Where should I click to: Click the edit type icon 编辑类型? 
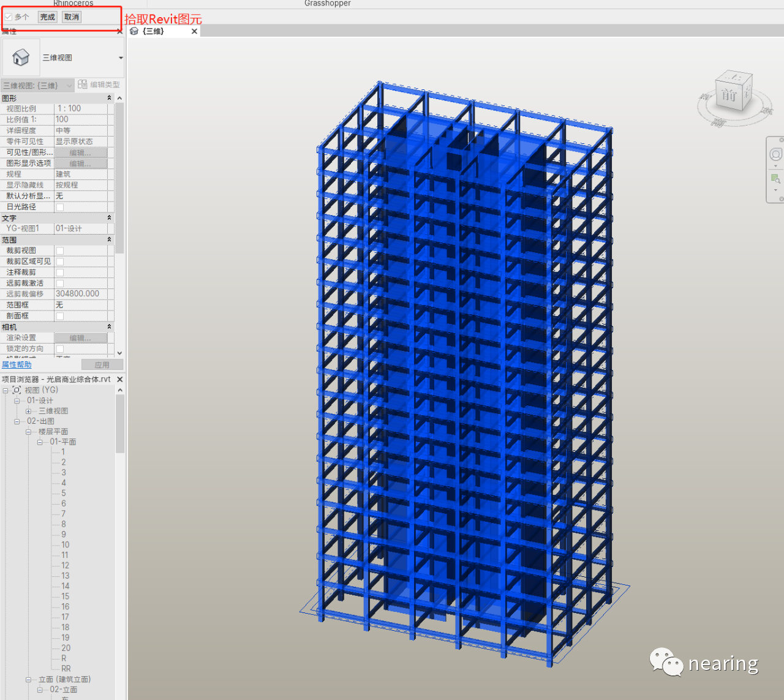[x=83, y=85]
